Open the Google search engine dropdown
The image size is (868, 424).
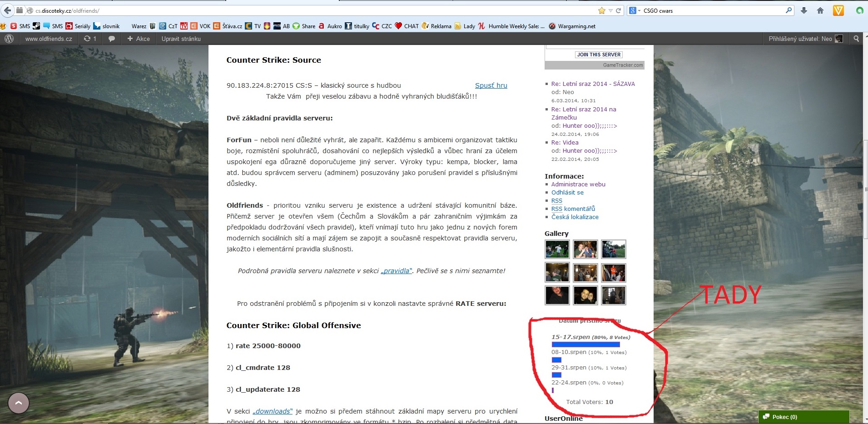tap(635, 10)
